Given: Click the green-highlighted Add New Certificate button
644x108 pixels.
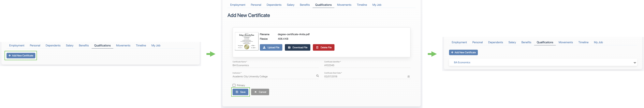Looking at the screenshot, I should (21, 56).
